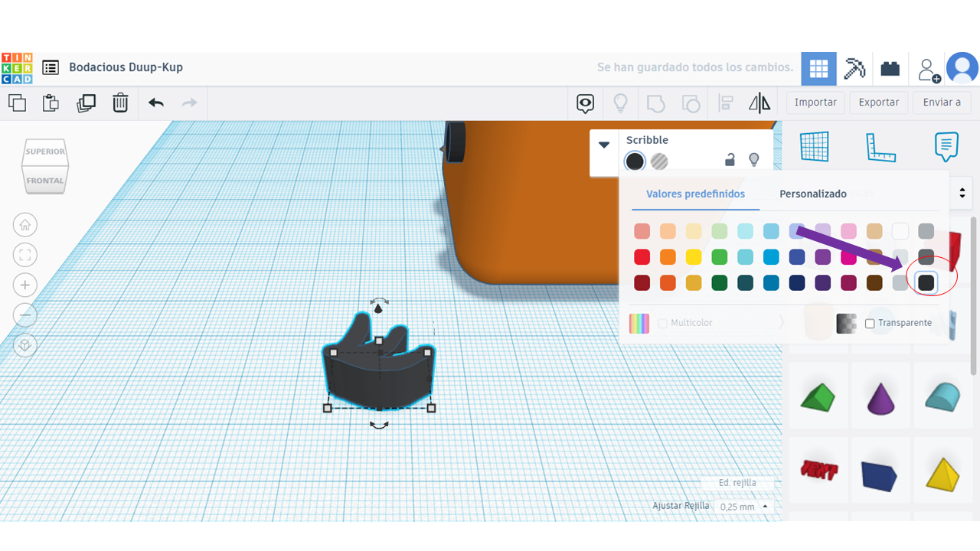Pick the white color swatch
Image resolution: width=980 pixels, height=551 pixels.
click(x=900, y=231)
